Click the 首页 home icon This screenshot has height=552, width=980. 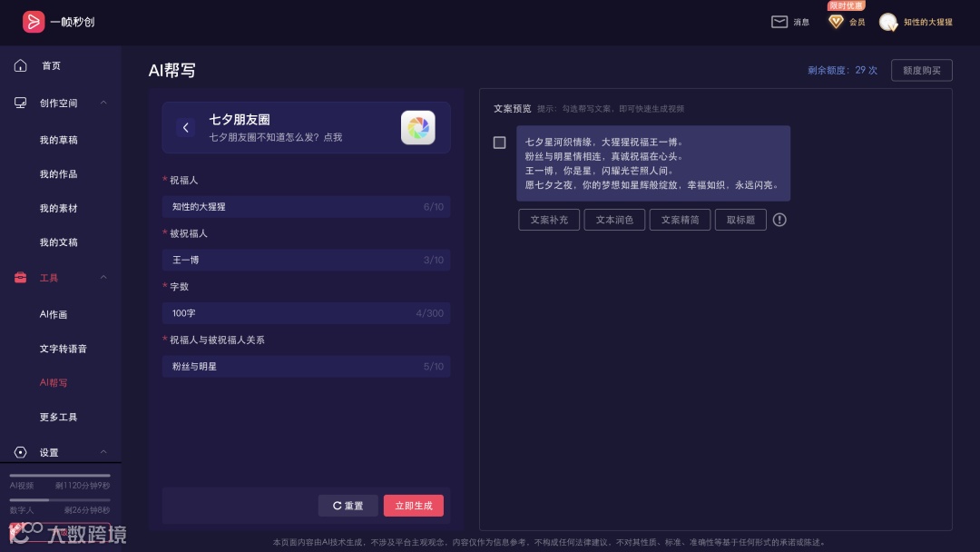(x=21, y=65)
